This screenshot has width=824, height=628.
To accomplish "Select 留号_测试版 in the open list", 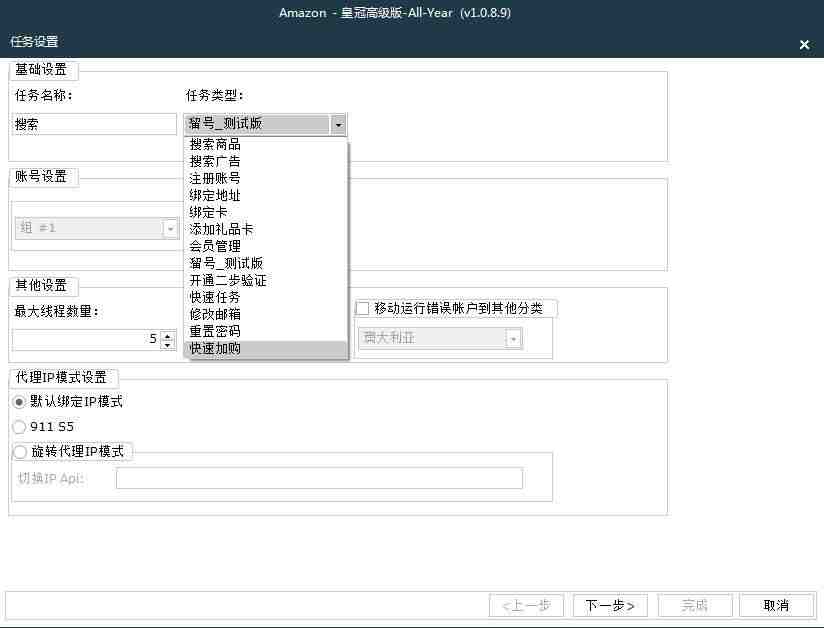I will [x=265, y=263].
